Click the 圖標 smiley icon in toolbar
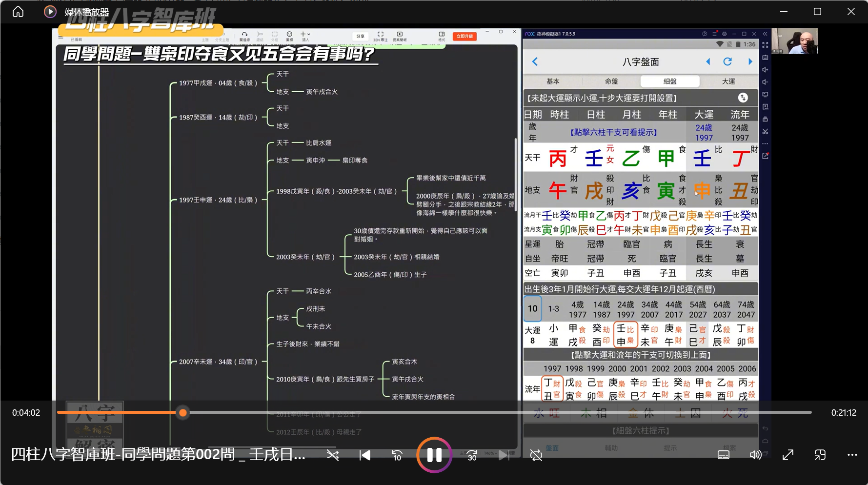Viewport: 868px width, 485px height. (x=289, y=36)
